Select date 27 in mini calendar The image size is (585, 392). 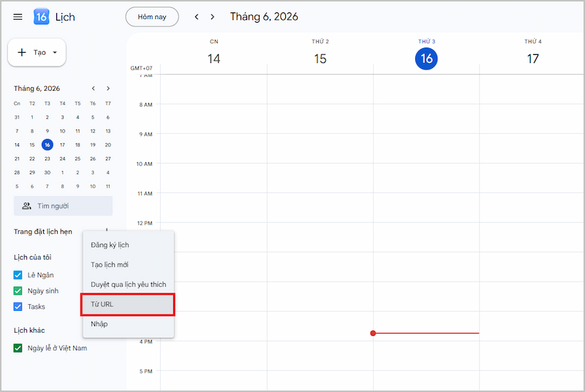tap(107, 159)
